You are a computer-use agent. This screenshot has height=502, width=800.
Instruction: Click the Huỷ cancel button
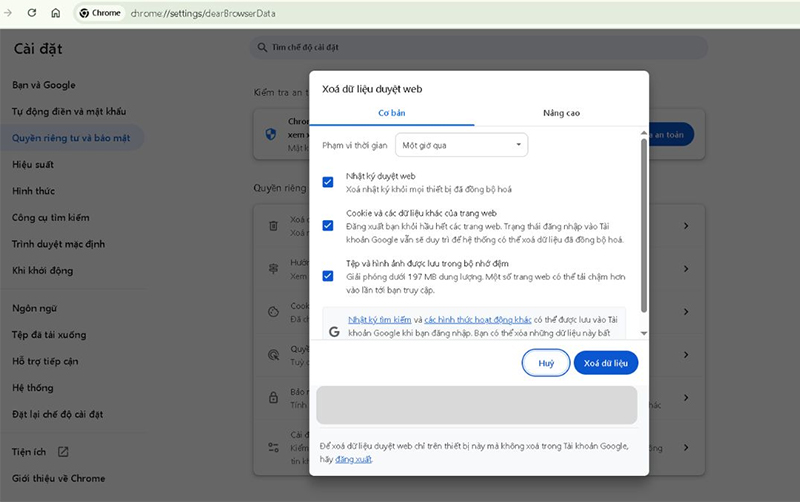click(546, 363)
